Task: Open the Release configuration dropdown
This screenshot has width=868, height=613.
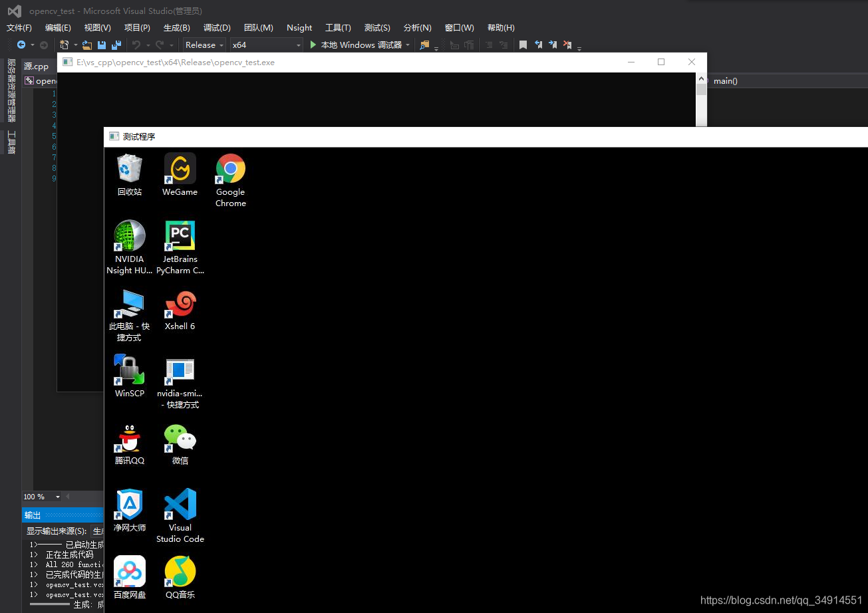Action: pyautogui.click(x=204, y=45)
